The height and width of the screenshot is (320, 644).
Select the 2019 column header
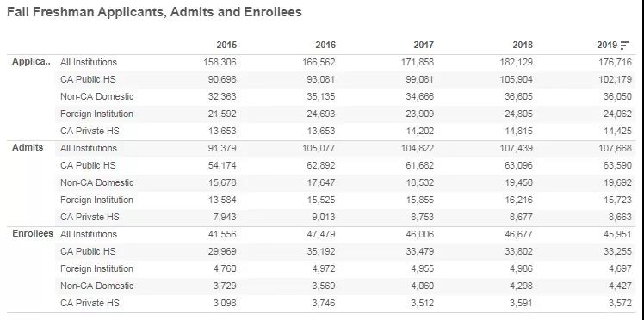(607, 45)
